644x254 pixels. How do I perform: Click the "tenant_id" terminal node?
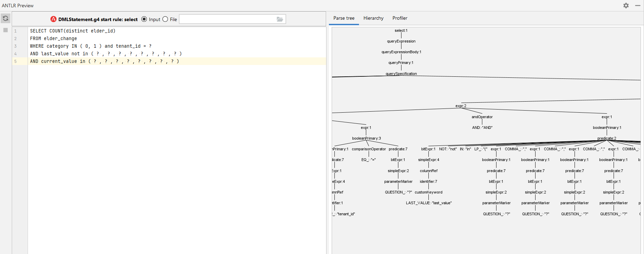[344, 214]
